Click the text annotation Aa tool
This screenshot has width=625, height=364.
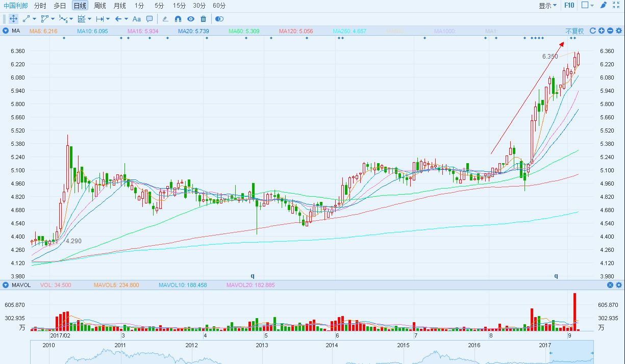pyautogui.click(x=136, y=19)
